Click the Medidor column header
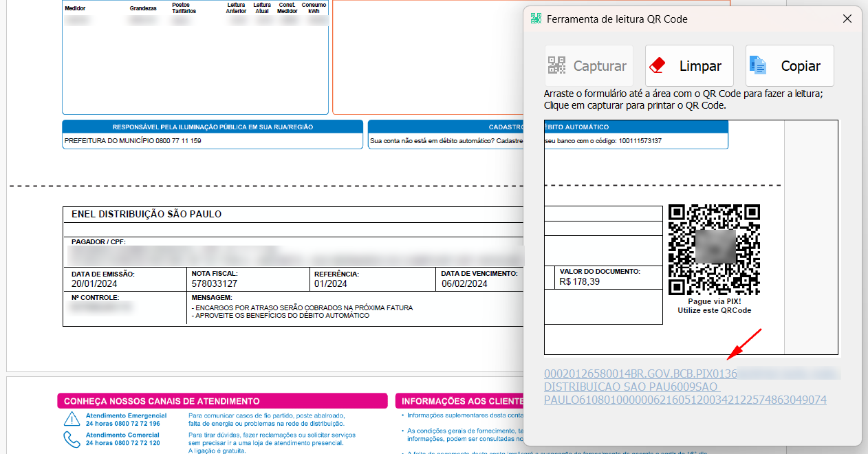The image size is (868, 454). [75, 8]
